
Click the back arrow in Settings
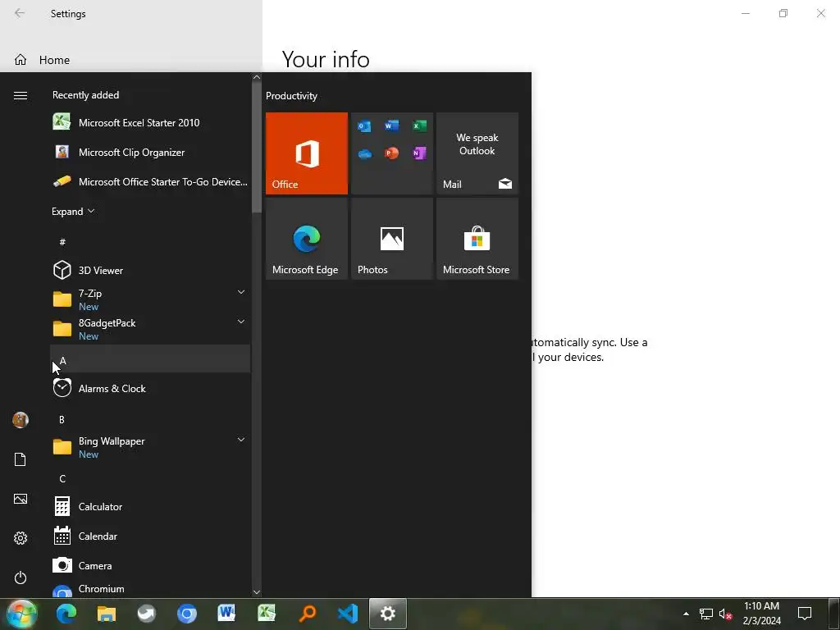click(x=20, y=13)
